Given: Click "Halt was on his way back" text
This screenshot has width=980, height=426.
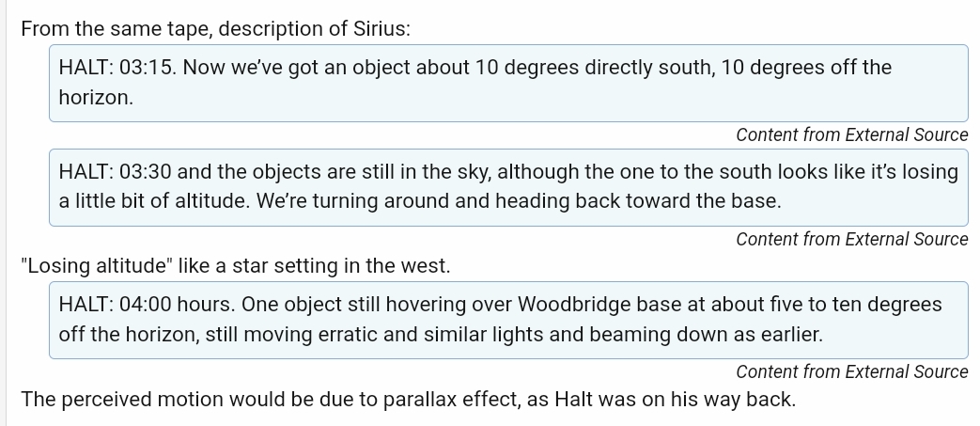Looking at the screenshot, I should click(697, 399).
